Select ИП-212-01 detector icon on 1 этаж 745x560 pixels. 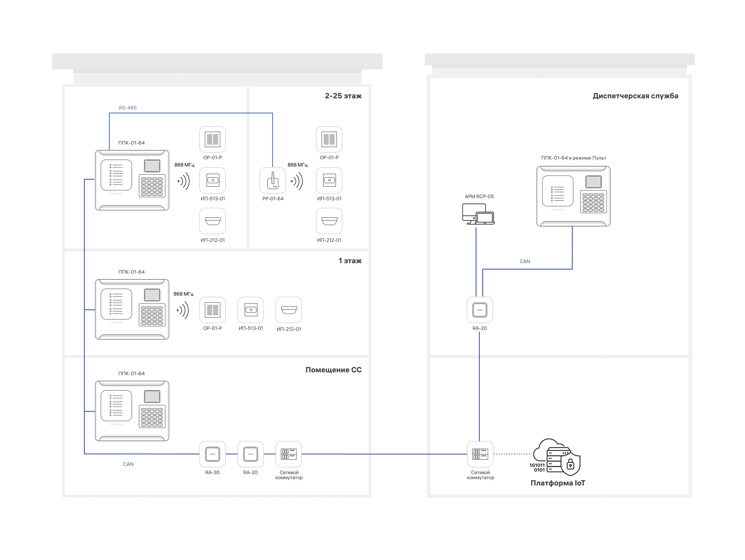289,310
